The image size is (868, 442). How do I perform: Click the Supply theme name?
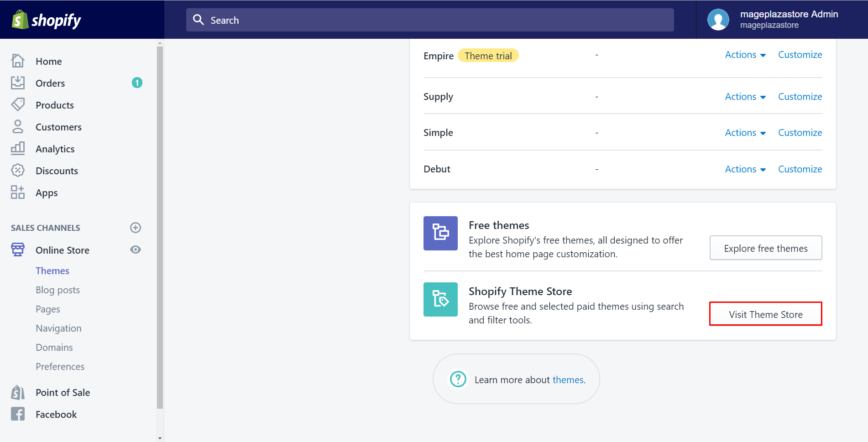[438, 97]
